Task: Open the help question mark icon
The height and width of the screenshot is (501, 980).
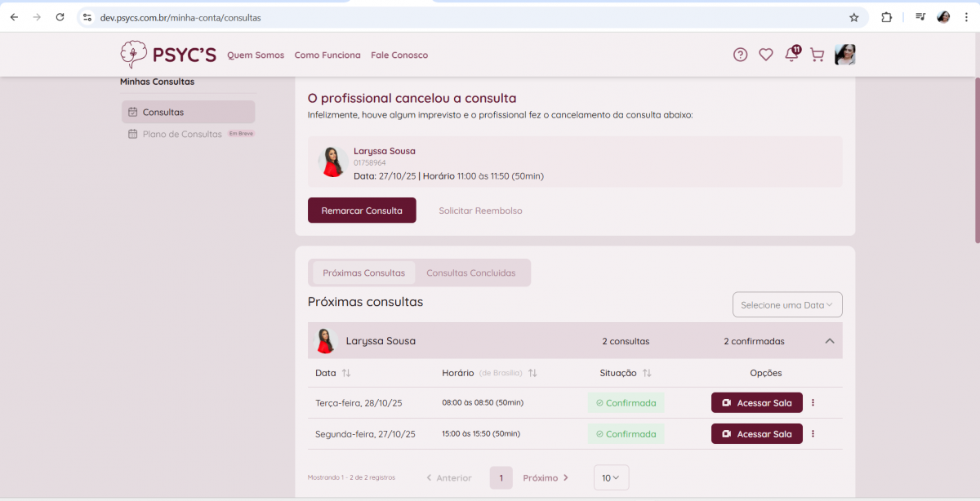Action: [x=740, y=55]
